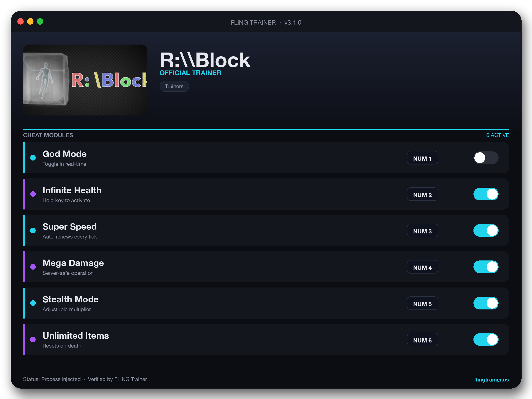Click the Infinite Health purple status dot
This screenshot has height=399, width=532.
click(x=33, y=194)
